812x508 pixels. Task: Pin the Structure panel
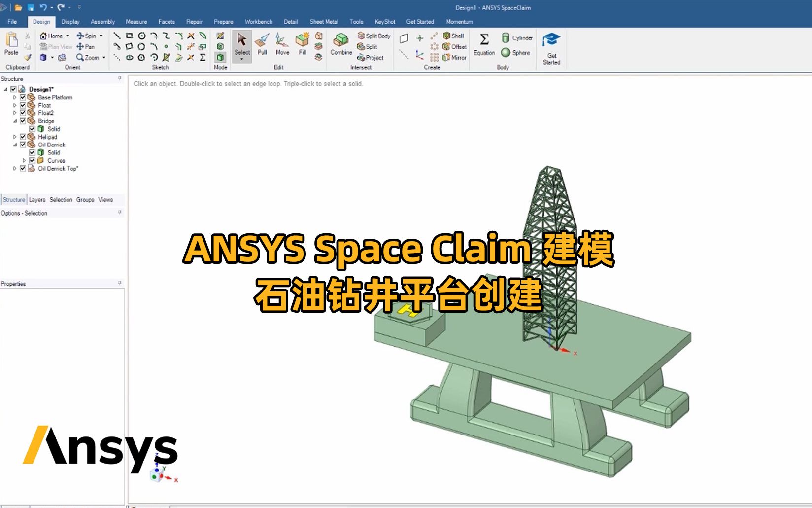tap(120, 78)
